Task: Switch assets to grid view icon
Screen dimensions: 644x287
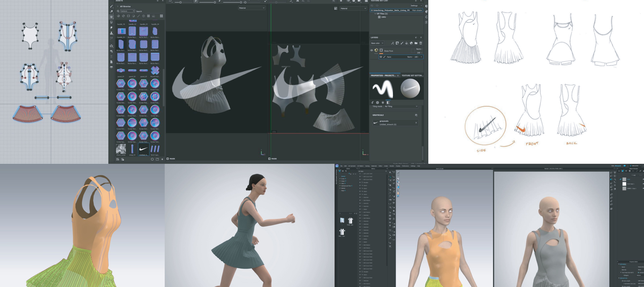Action: (x=161, y=16)
